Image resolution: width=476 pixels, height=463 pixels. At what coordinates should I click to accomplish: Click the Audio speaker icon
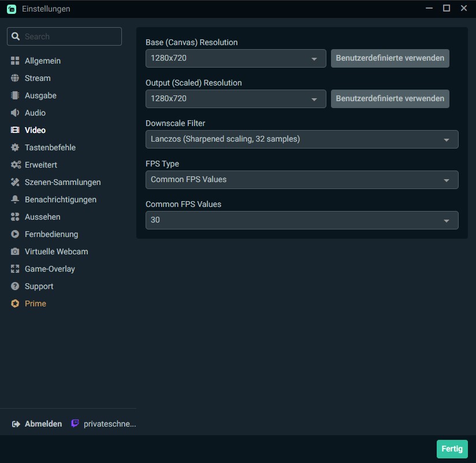tap(15, 113)
